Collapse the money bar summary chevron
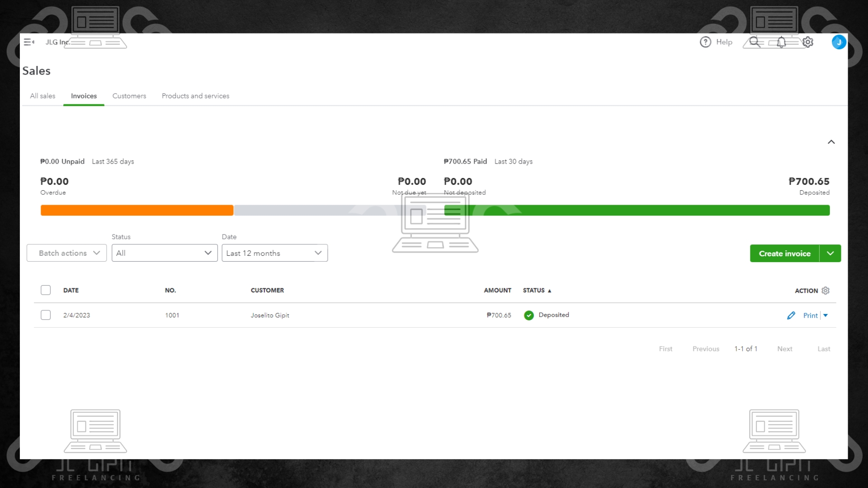868x488 pixels. coord(831,142)
